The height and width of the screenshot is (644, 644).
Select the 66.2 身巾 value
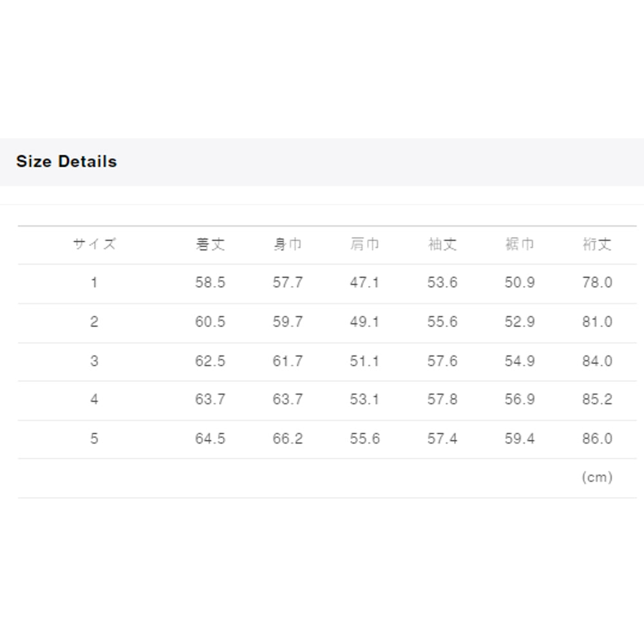287,439
